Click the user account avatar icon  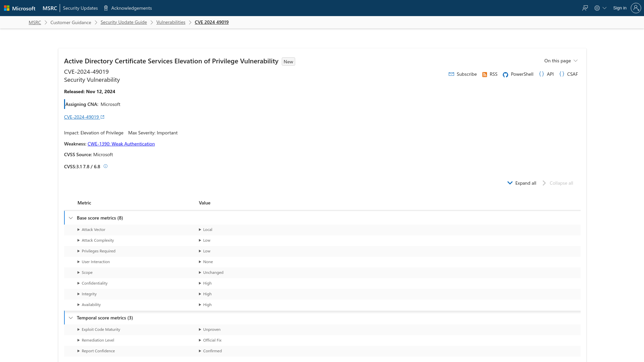(636, 8)
